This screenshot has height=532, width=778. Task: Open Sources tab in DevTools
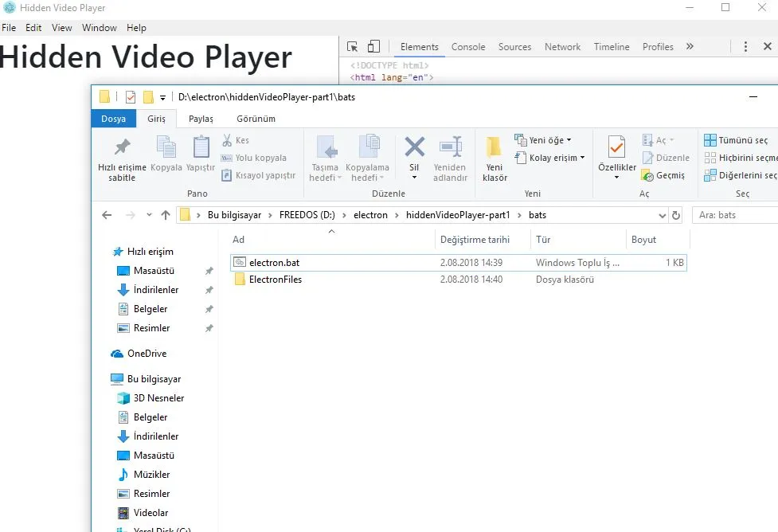coord(514,47)
